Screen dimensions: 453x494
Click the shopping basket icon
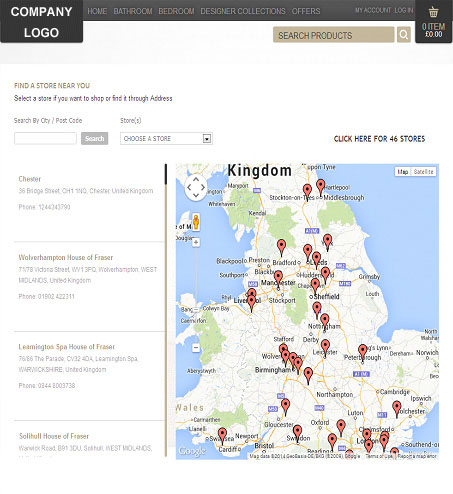(x=433, y=12)
